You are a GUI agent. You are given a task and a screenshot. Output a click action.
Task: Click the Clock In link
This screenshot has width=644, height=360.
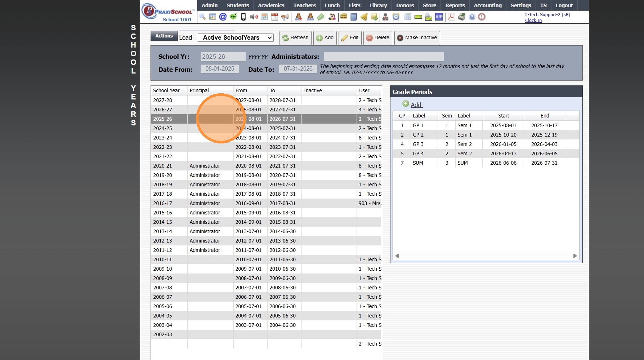pos(533,21)
